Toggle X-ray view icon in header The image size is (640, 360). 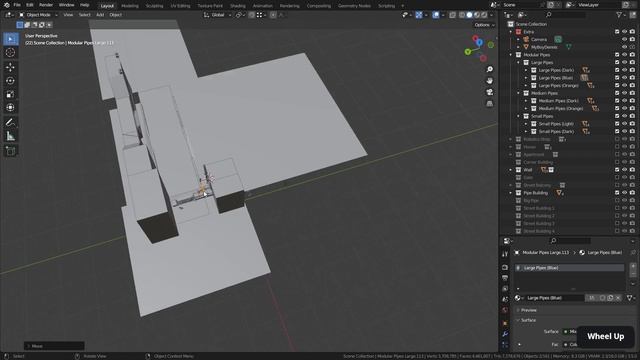click(x=452, y=15)
